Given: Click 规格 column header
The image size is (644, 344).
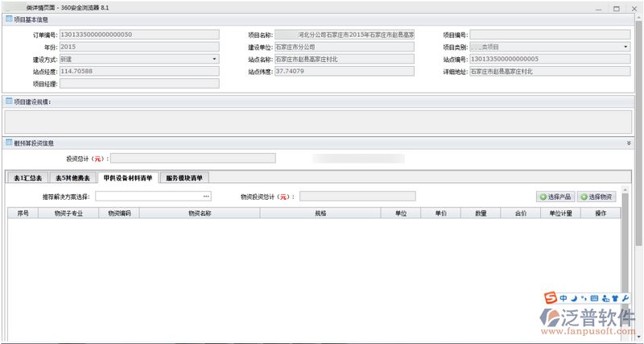Looking at the screenshot, I should (x=320, y=213).
